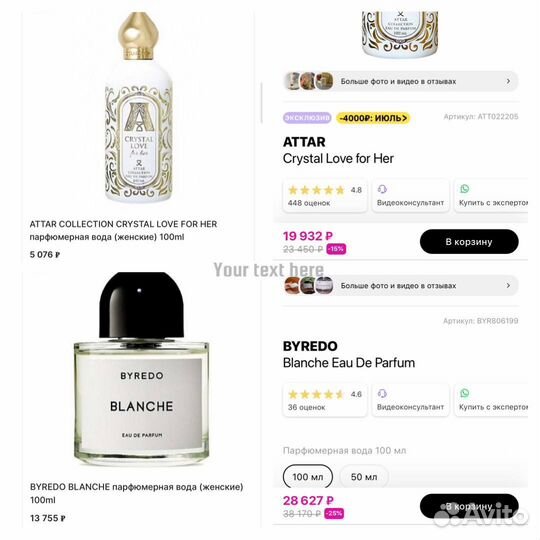The height and width of the screenshot is (540, 540).
Task: Click the ATTAR video consultant headset icon
Action: click(382, 189)
